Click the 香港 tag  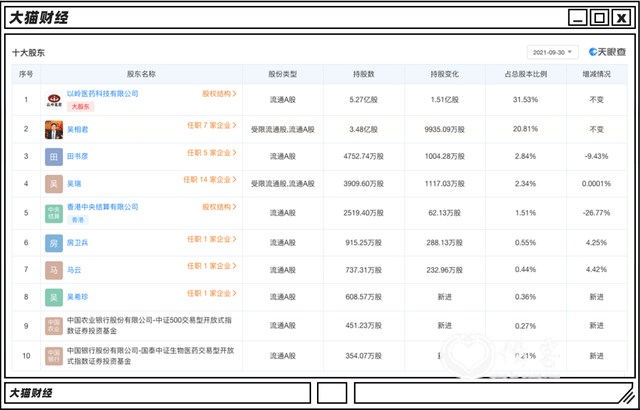pos(78,220)
